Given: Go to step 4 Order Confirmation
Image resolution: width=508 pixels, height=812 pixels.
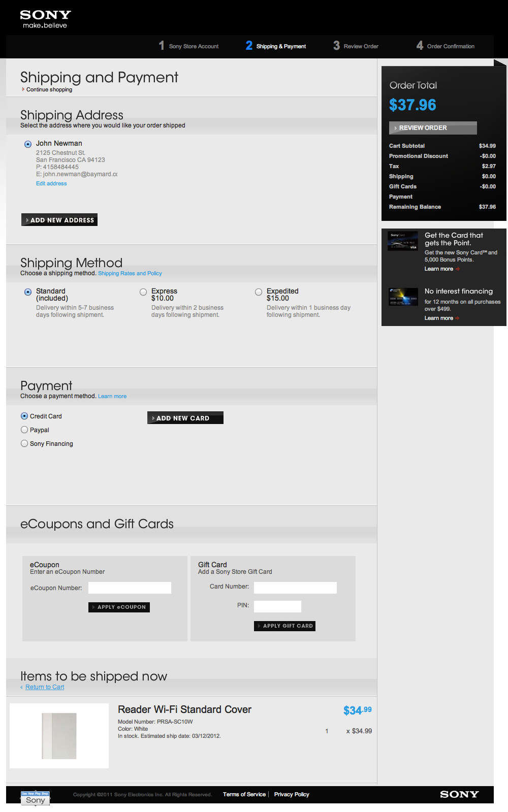Looking at the screenshot, I should 446,46.
